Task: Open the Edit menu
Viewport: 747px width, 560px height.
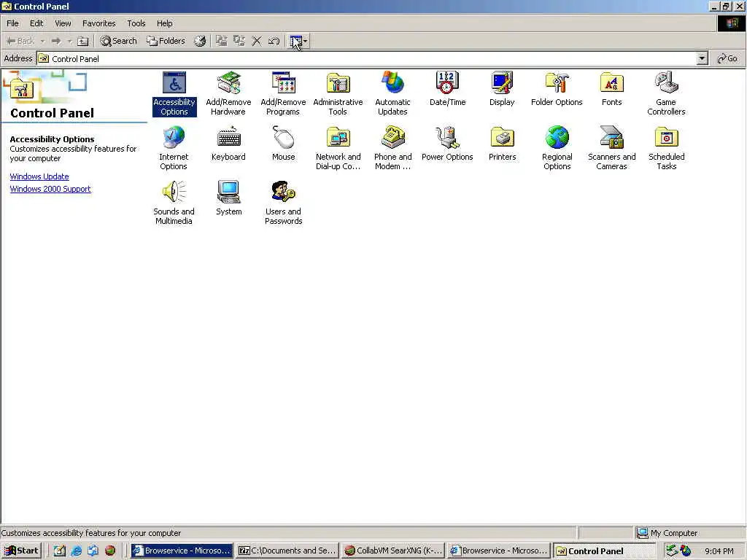Action: click(x=36, y=23)
